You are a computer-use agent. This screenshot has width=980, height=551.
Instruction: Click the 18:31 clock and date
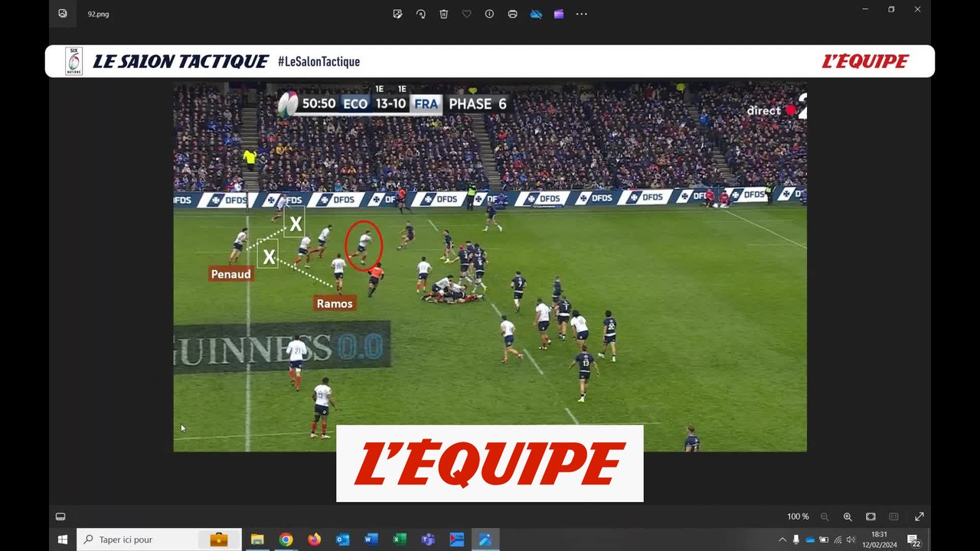point(879,540)
